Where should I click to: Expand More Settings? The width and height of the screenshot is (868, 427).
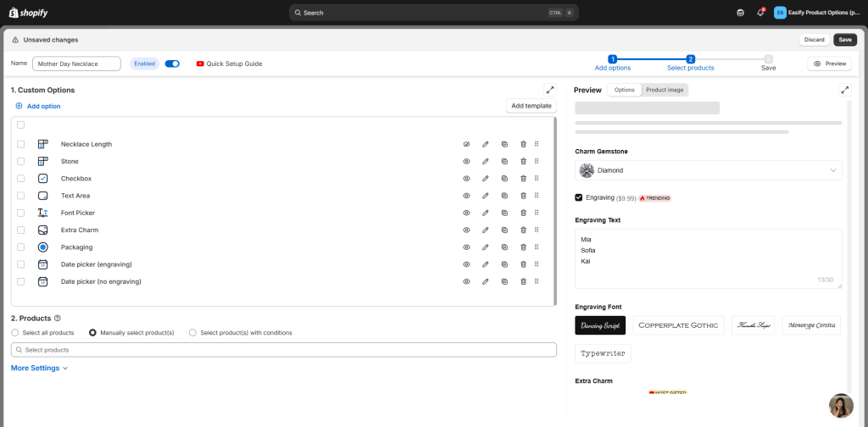[39, 369]
